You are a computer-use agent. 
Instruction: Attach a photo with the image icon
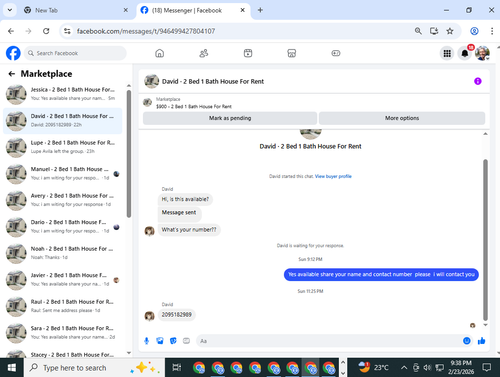click(160, 341)
